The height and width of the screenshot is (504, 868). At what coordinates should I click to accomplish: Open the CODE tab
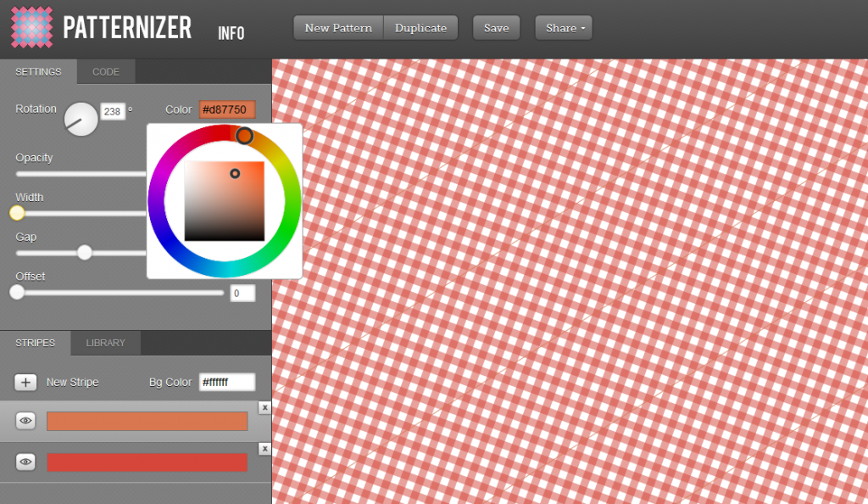click(x=105, y=71)
